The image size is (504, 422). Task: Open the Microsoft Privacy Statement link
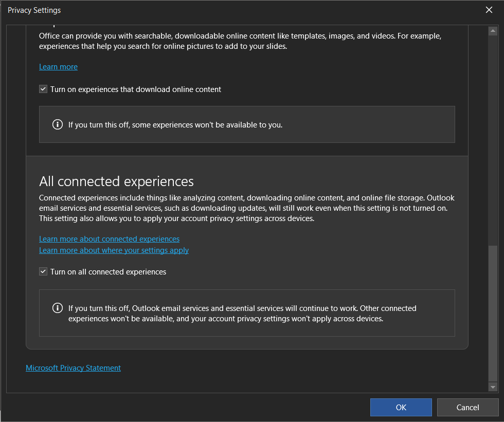pos(73,368)
